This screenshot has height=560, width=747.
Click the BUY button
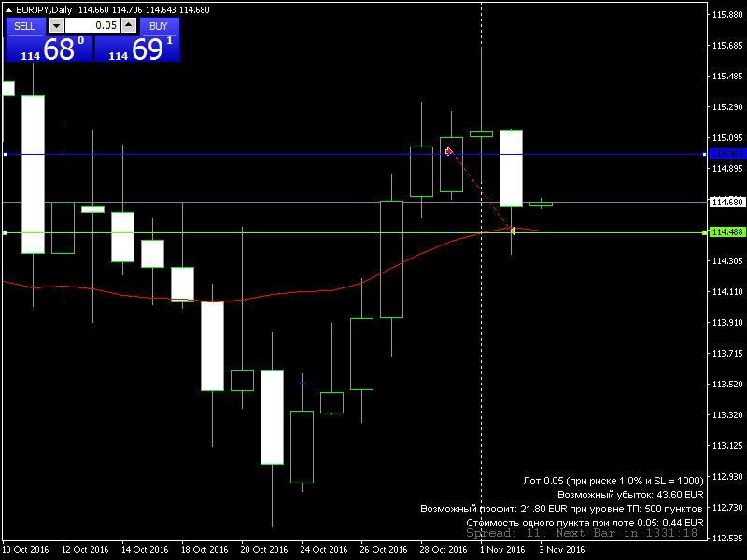159,26
